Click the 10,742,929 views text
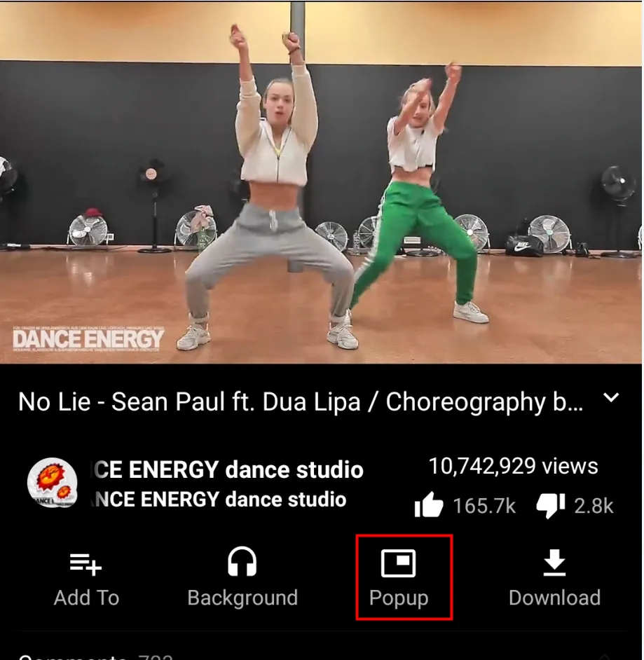 click(x=513, y=466)
